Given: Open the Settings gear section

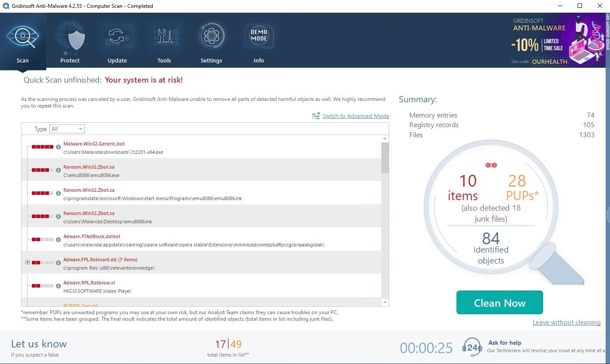Looking at the screenshot, I should [x=211, y=42].
